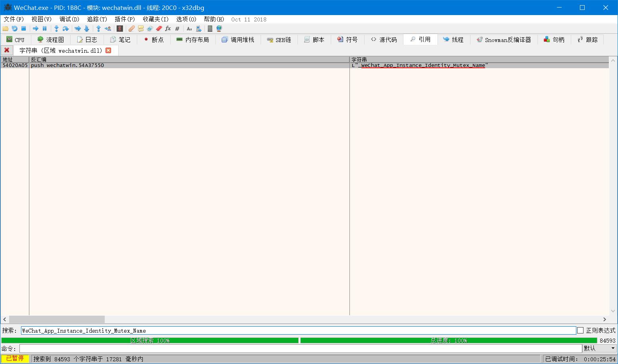Open the 收藏夹(I) menu
Image resolution: width=618 pixels, height=364 pixels.
pyautogui.click(x=155, y=19)
